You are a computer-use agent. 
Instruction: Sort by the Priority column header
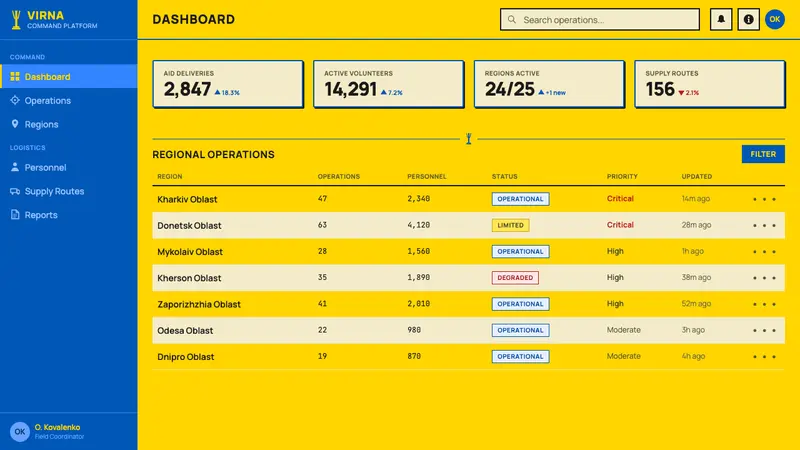coord(622,177)
